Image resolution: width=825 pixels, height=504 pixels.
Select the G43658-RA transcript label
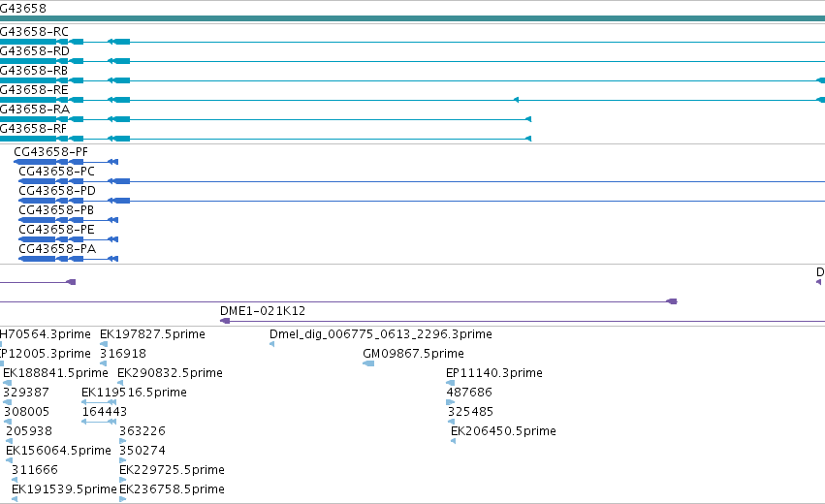coord(35,110)
